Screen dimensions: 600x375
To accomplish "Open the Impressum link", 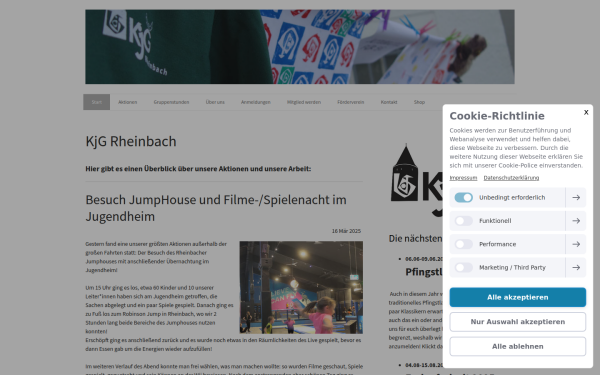I will (x=463, y=178).
